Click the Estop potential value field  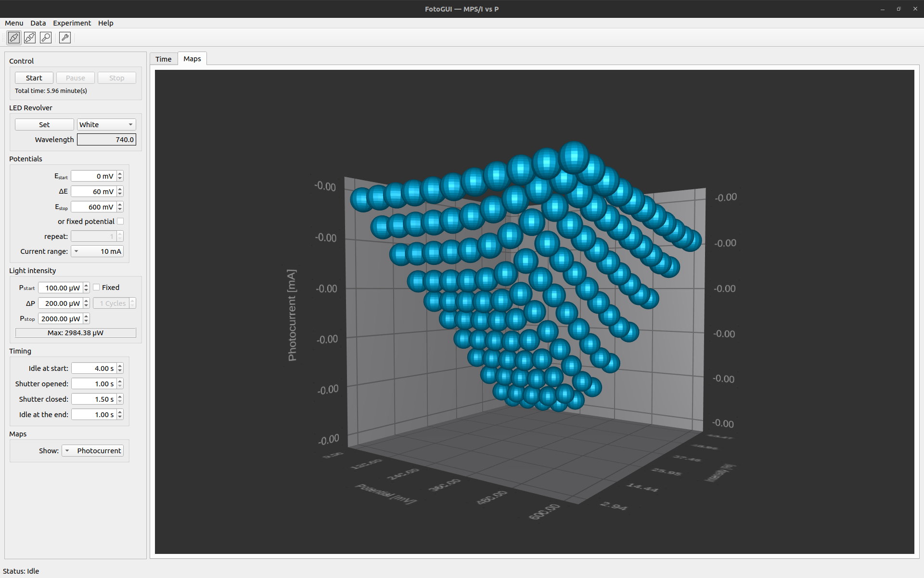pos(94,207)
